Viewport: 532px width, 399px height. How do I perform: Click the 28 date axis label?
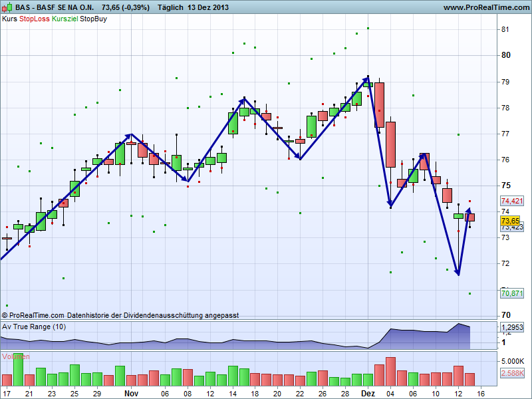345,394
